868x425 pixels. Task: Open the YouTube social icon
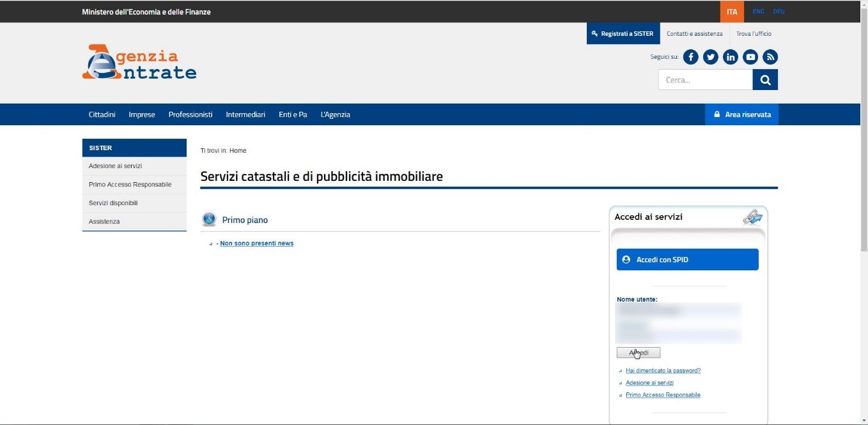click(750, 57)
